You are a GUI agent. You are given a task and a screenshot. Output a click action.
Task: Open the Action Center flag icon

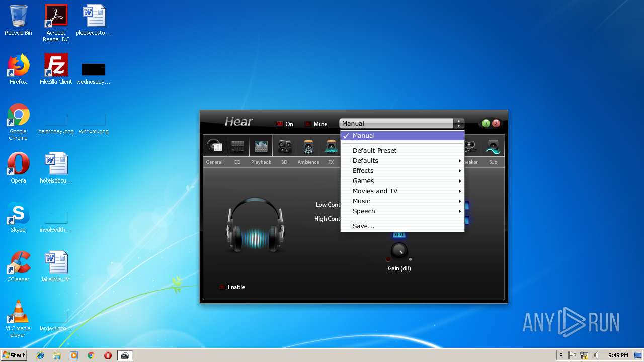pyautogui.click(x=572, y=355)
